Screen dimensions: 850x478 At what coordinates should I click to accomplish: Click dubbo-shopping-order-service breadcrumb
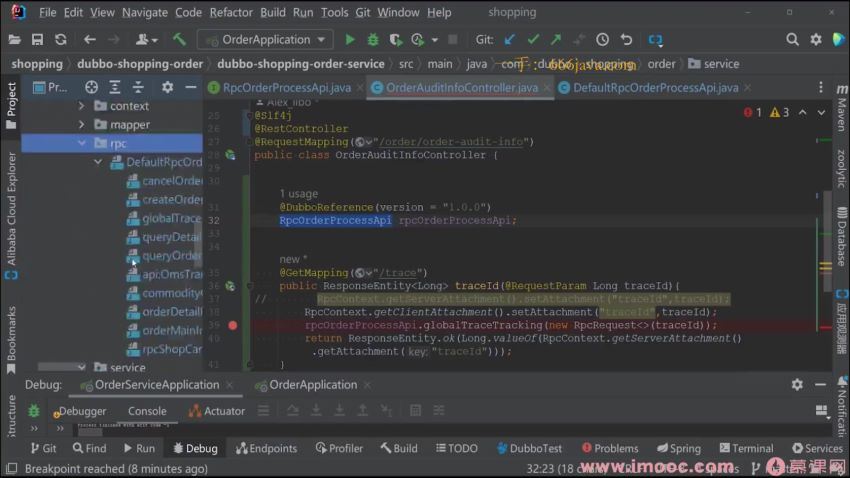[301, 64]
